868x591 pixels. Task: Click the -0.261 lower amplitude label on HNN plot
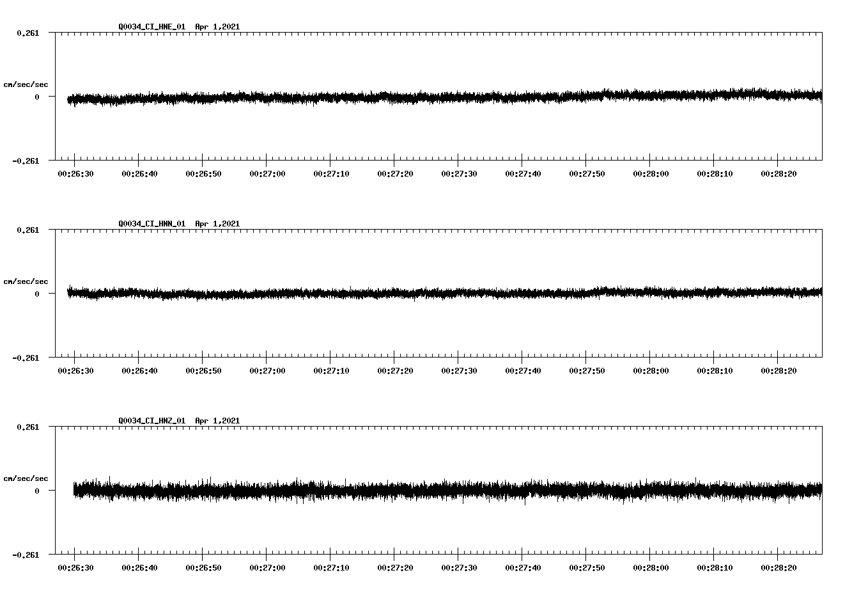tap(27, 357)
